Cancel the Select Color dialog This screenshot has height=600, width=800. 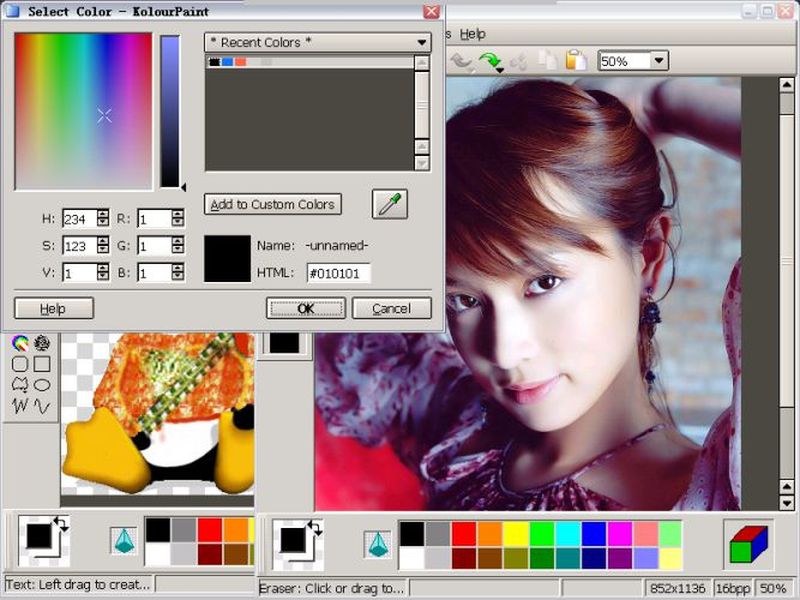pyautogui.click(x=391, y=309)
